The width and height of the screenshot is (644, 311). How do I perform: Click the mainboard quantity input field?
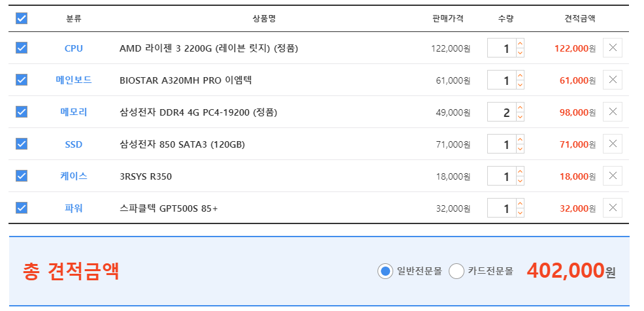502,80
